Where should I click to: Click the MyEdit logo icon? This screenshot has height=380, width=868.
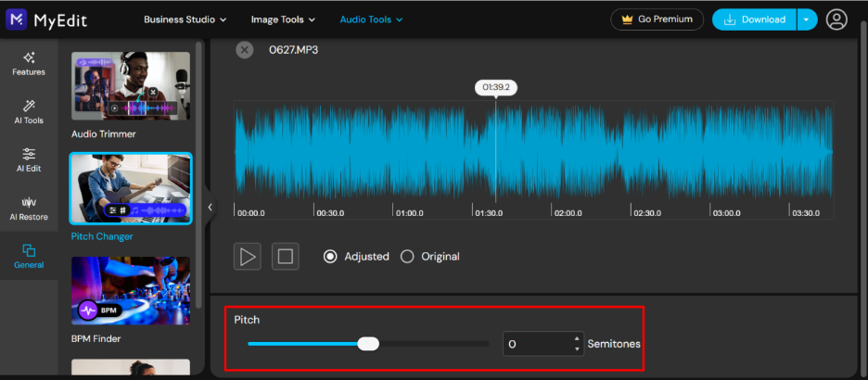click(17, 19)
